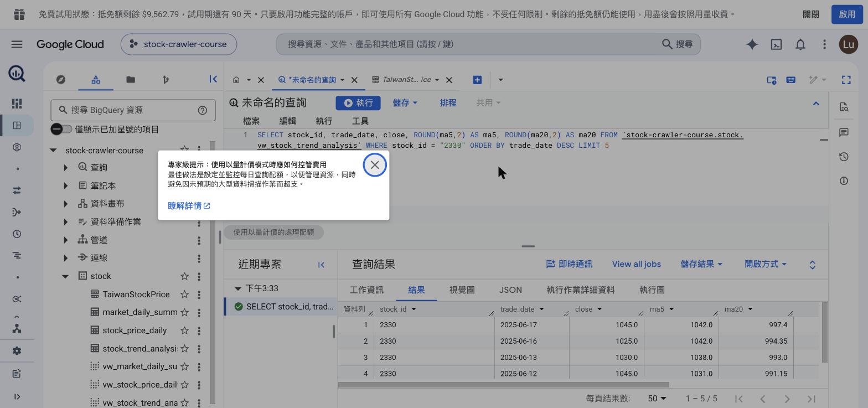Open the notifications bell
868x408 pixels.
point(800,44)
